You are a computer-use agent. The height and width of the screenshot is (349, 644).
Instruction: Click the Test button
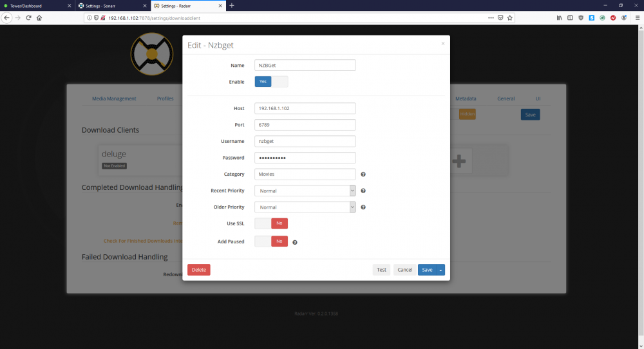point(381,270)
